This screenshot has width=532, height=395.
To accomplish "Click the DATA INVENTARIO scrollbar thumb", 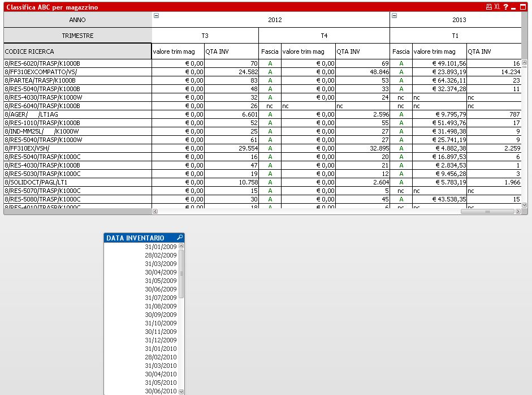I will [181, 274].
